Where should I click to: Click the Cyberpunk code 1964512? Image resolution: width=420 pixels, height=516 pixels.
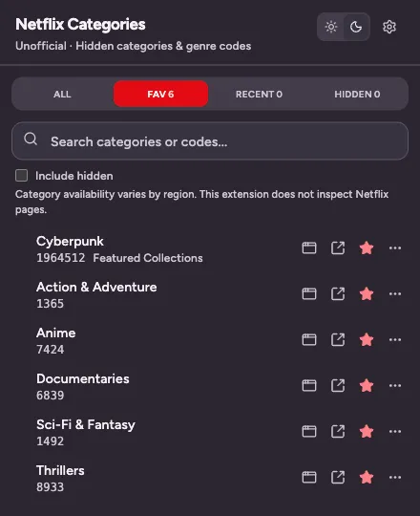(x=60, y=258)
